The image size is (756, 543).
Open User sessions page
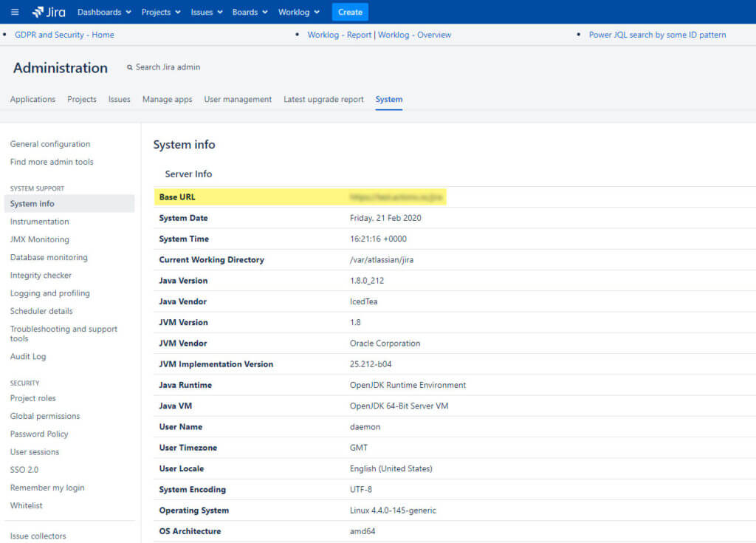35,452
